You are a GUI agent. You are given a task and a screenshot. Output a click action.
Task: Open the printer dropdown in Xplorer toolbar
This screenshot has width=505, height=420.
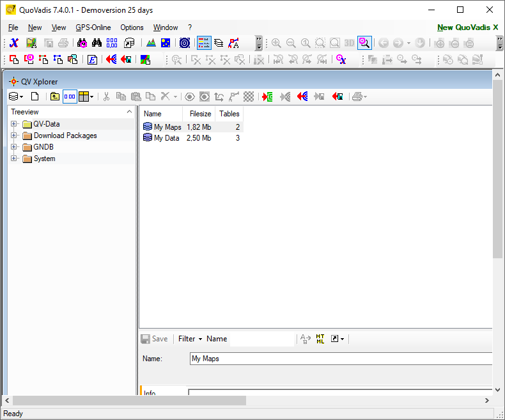359,97
